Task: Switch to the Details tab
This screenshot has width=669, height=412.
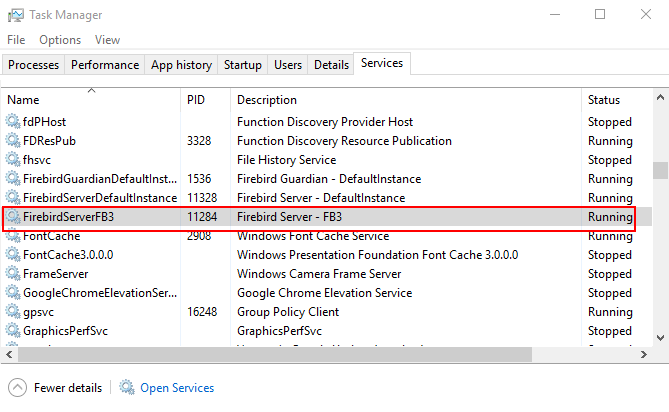Action: 332,65
